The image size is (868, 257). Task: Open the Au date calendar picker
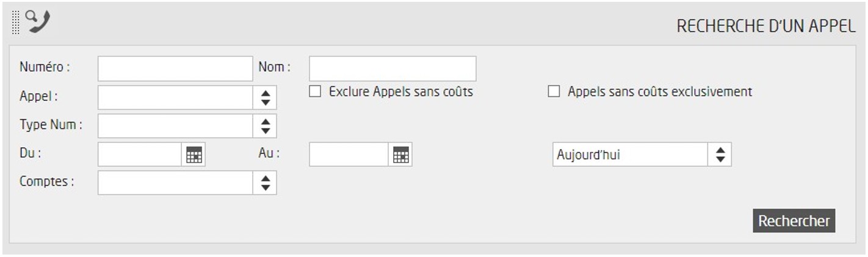[x=400, y=155]
